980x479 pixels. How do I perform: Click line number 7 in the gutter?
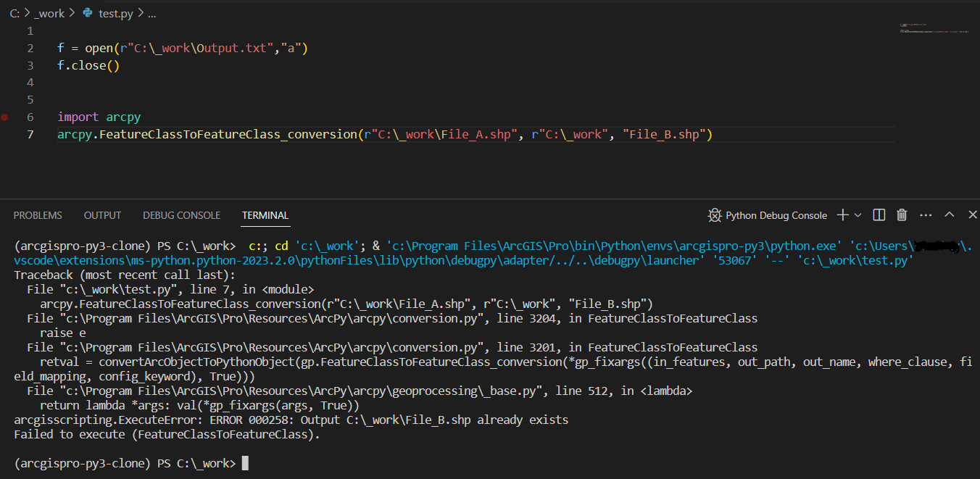pos(30,134)
